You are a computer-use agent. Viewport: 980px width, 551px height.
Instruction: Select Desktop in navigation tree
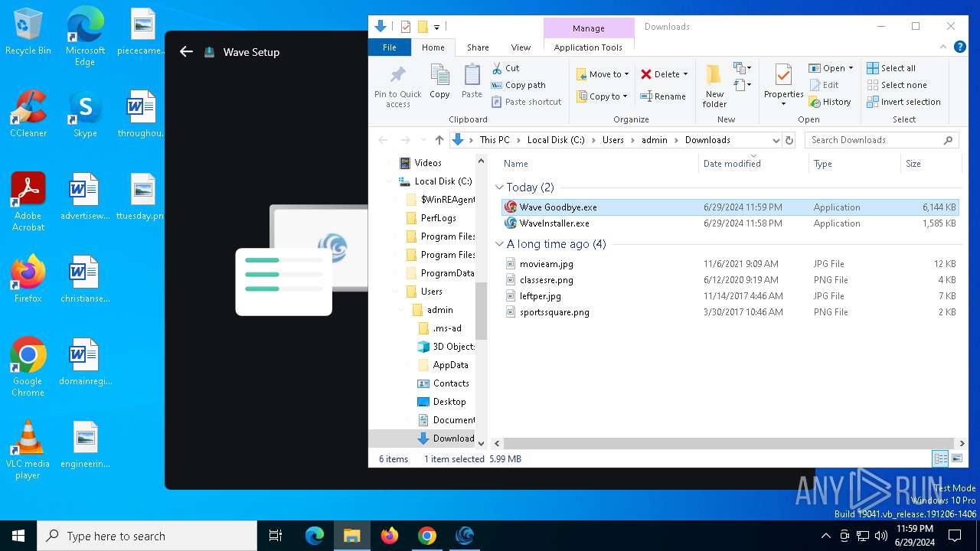click(442, 402)
